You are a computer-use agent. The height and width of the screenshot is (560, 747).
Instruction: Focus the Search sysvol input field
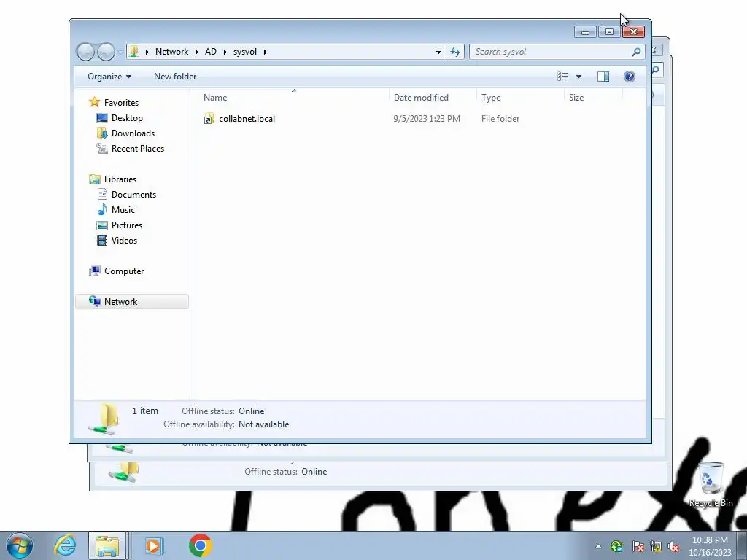coord(550,52)
